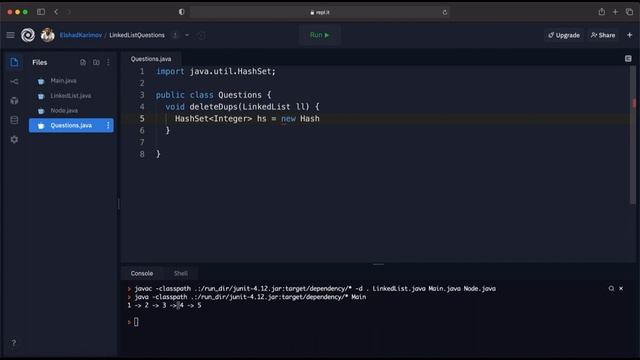Search the console output
This screenshot has height=360, width=640.
pos(611,289)
